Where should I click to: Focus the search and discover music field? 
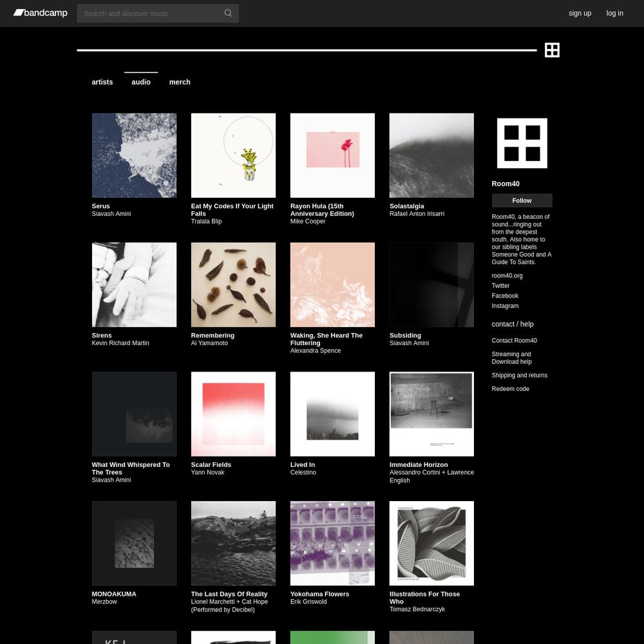pyautogui.click(x=158, y=13)
